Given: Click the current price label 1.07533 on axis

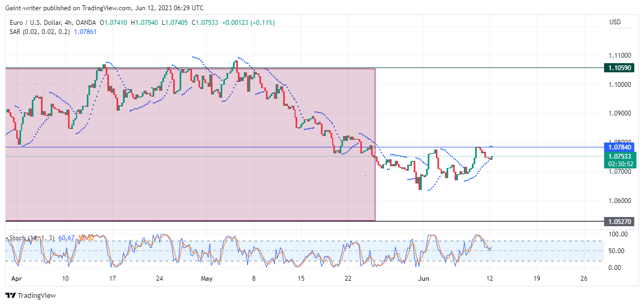Looking at the screenshot, I should (x=619, y=156).
